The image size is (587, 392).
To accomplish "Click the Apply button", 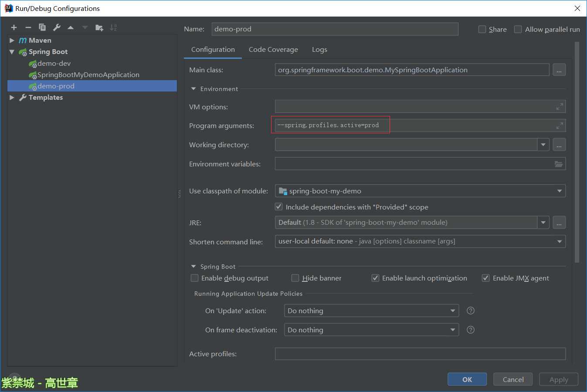I will coord(559,379).
